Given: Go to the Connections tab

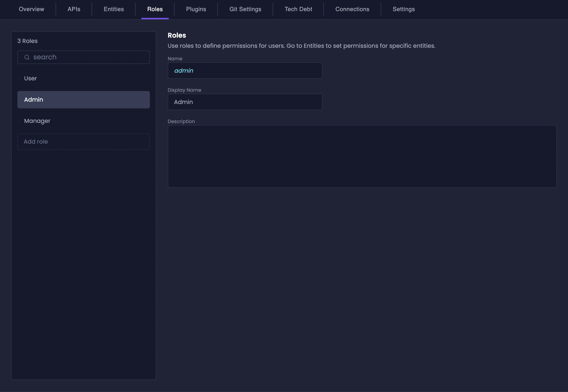Looking at the screenshot, I should (x=352, y=9).
